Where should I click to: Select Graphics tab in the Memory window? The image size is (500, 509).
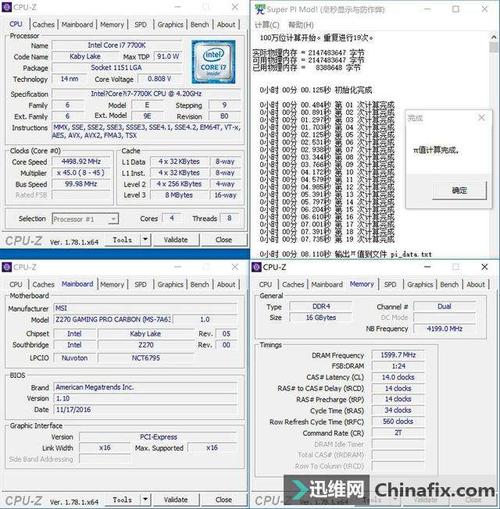click(420, 284)
